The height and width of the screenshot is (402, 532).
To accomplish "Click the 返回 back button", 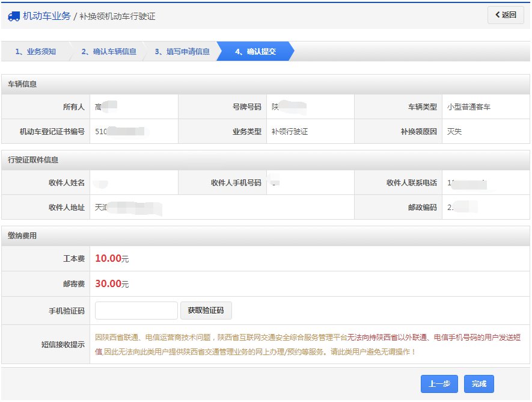I will [505, 15].
